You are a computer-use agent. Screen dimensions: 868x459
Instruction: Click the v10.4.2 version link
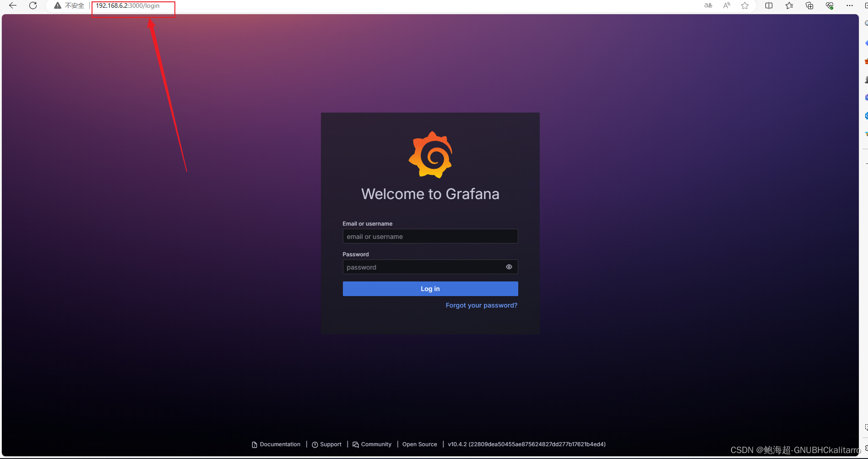(527, 444)
